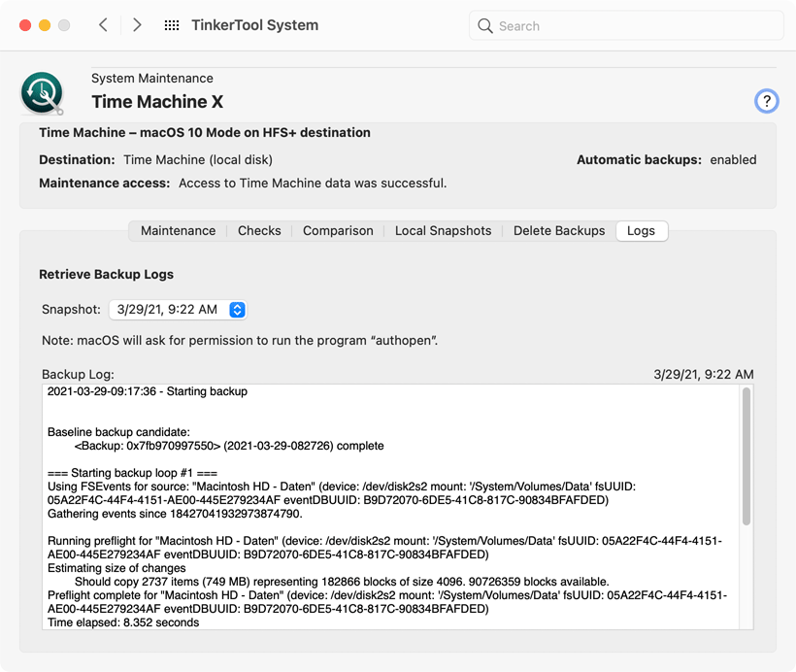Click the 'Retrieve Backup Logs' heading
The width and height of the screenshot is (796, 672).
tap(106, 274)
